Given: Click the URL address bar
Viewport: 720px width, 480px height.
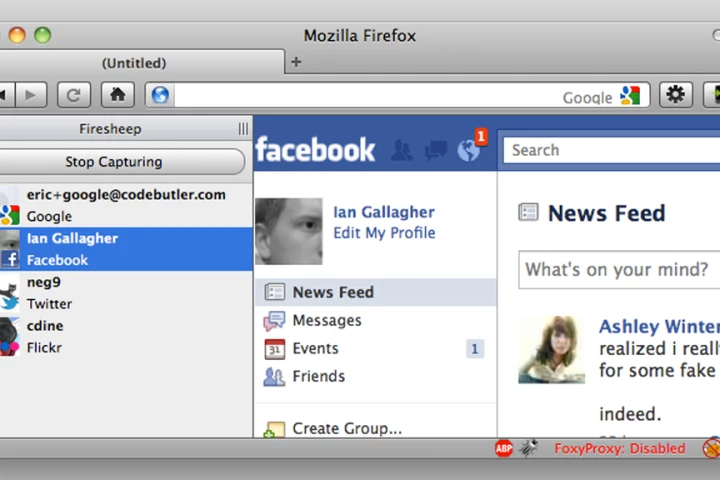Looking at the screenshot, I should (367, 96).
